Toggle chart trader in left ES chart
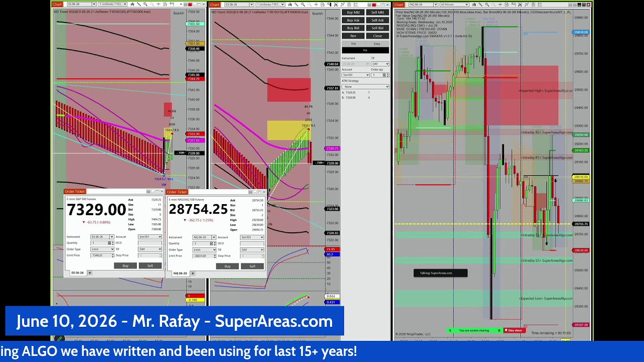The width and height of the screenshot is (644, 362). 172,5
